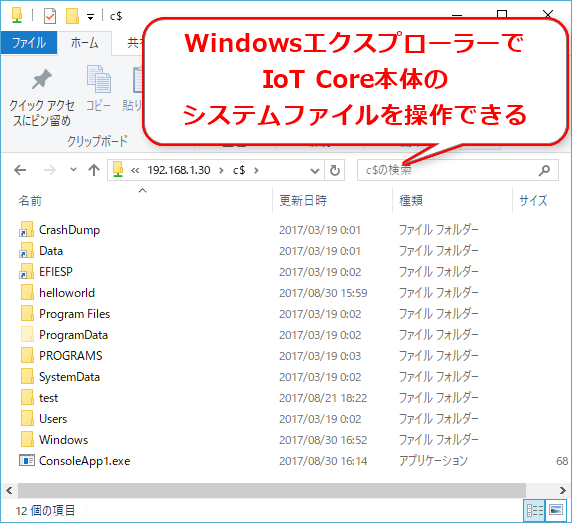
Task: Click the ConsoleApp1.exe file name
Action: pyautogui.click(x=85, y=461)
